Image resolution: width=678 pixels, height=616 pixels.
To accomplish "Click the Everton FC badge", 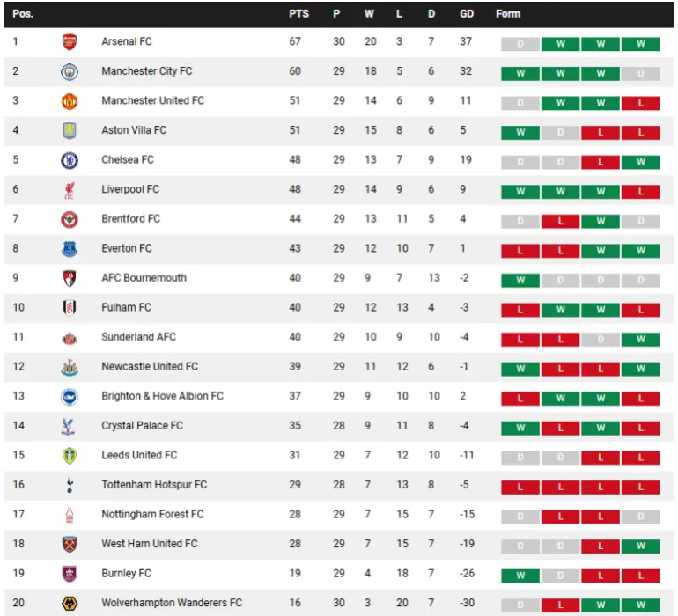I will pyautogui.click(x=70, y=249).
